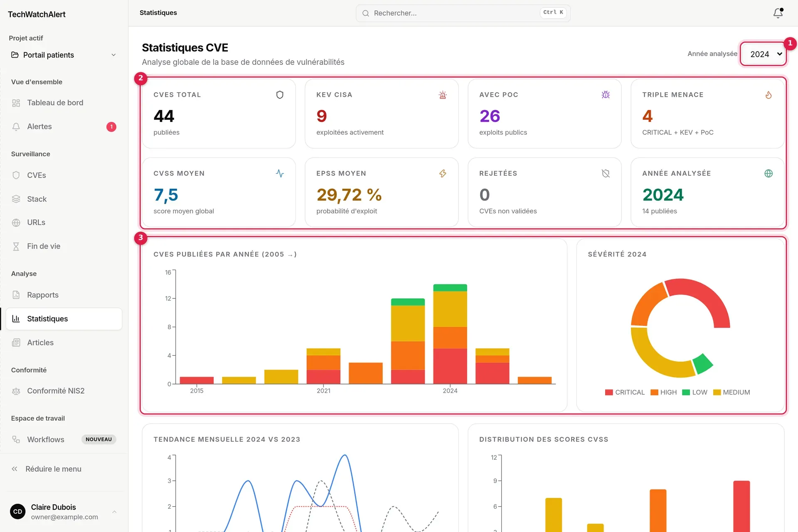This screenshot has width=798, height=532.
Task: Click the crossed shield icon on Rejetées card
Action: pyautogui.click(x=606, y=173)
